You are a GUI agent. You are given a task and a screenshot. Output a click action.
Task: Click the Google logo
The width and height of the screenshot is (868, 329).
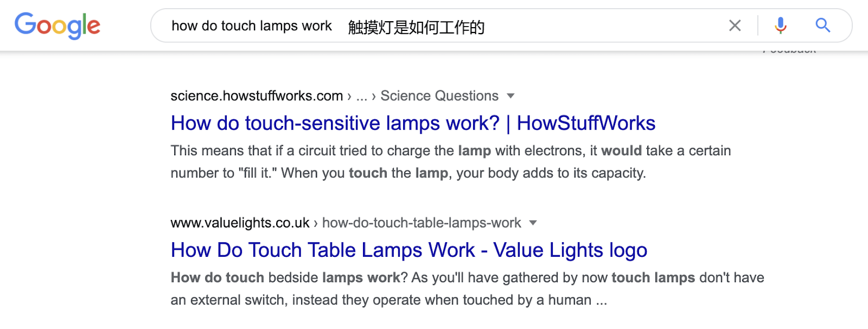click(x=58, y=26)
